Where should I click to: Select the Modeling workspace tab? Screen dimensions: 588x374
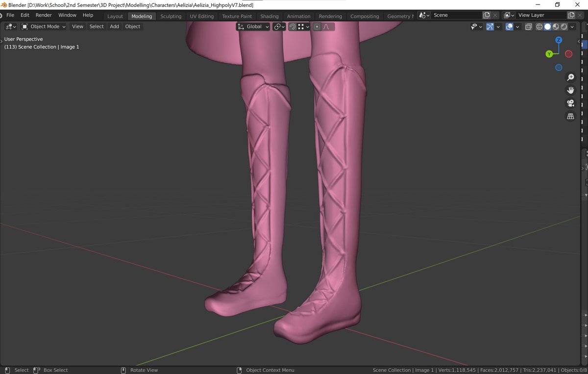pos(142,16)
